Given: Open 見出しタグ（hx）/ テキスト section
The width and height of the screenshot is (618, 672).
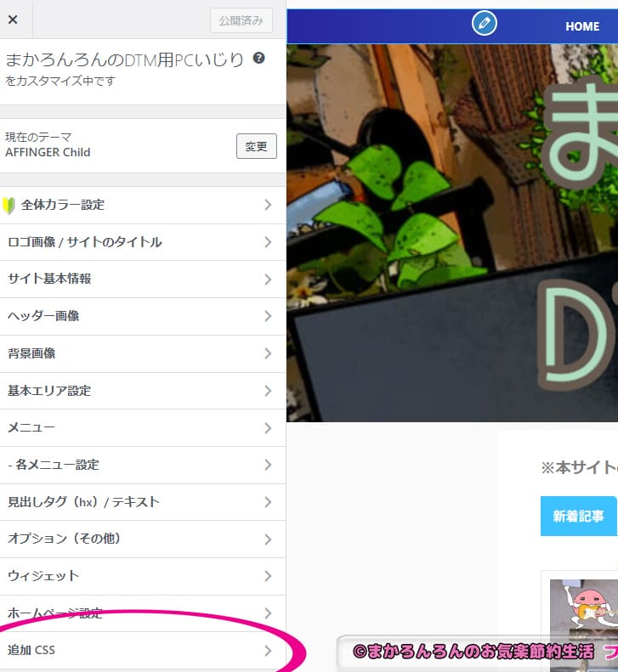Looking at the screenshot, I should point(143,502).
